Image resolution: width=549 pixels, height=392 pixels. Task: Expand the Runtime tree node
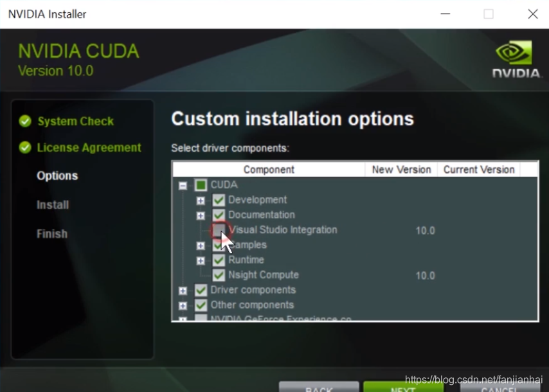[x=201, y=261]
